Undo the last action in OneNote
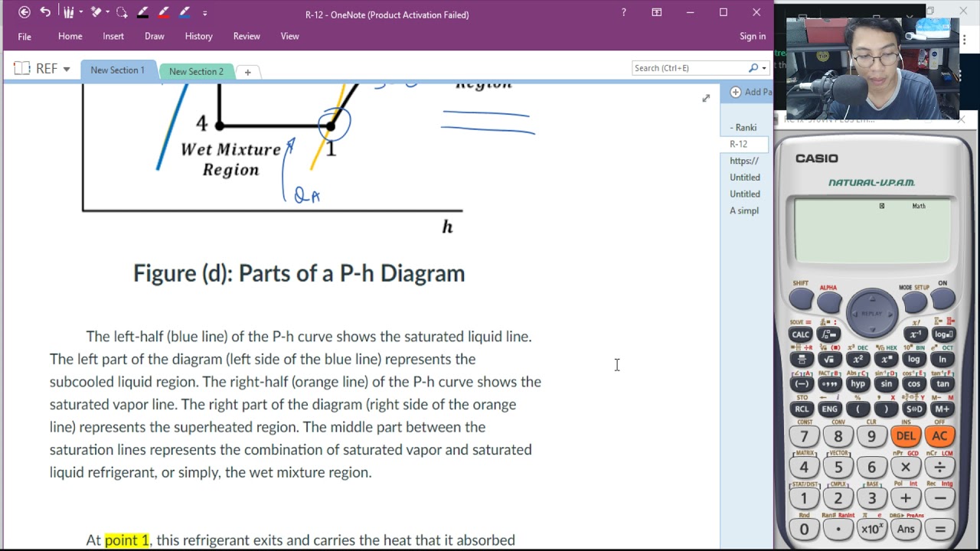 click(x=45, y=12)
